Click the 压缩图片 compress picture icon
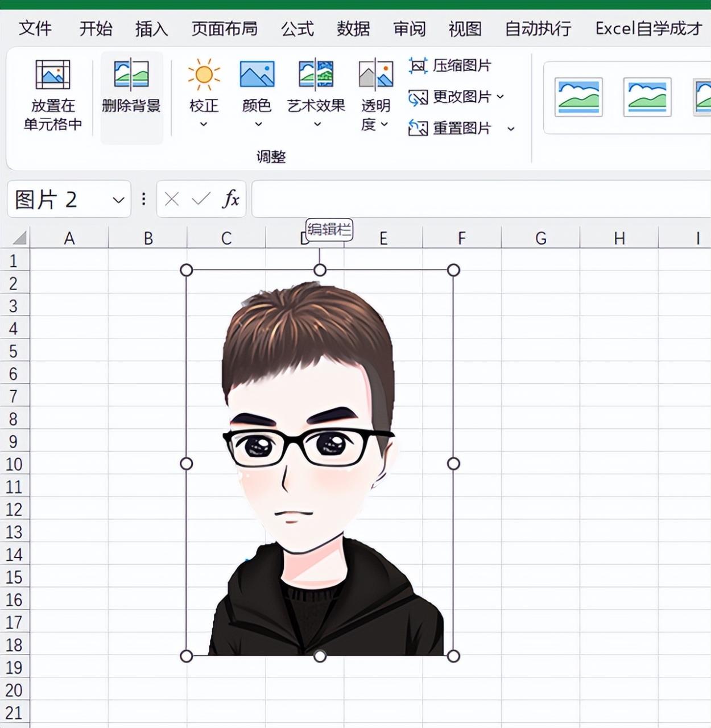The height and width of the screenshot is (728, 711). click(x=417, y=65)
